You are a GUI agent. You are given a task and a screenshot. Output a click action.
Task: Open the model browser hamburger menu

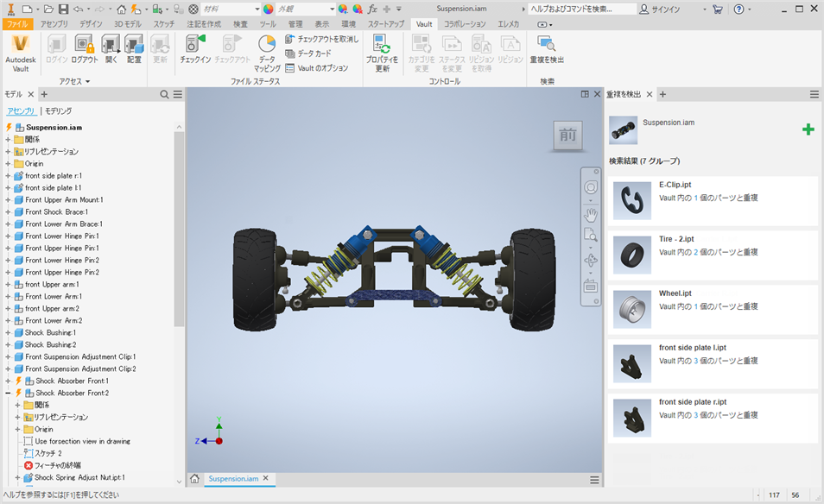click(x=178, y=95)
